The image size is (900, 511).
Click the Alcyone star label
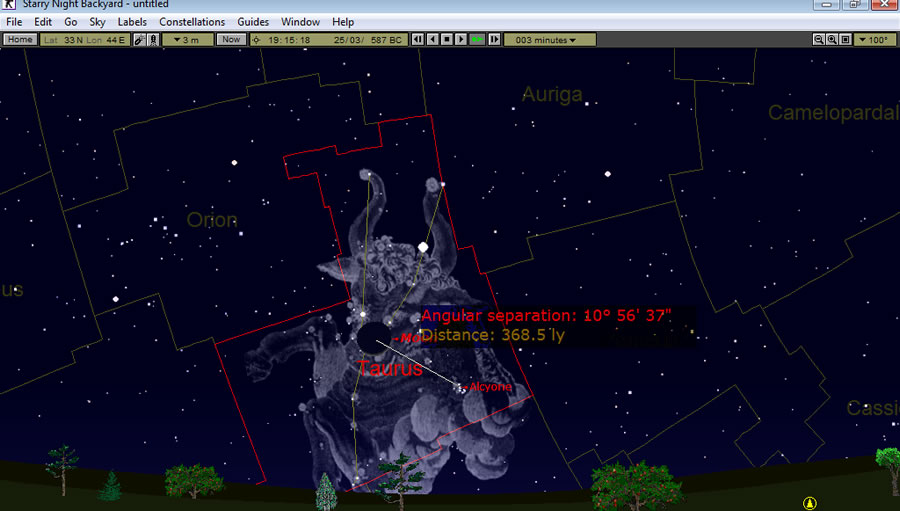point(490,387)
